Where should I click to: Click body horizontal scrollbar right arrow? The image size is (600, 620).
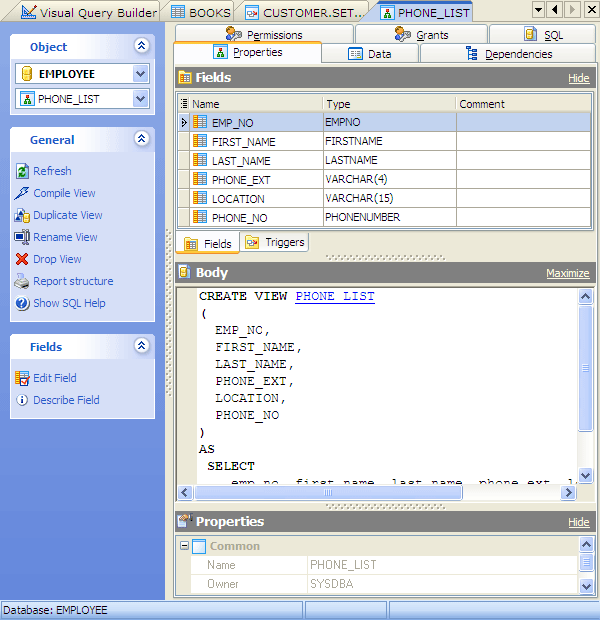point(568,493)
